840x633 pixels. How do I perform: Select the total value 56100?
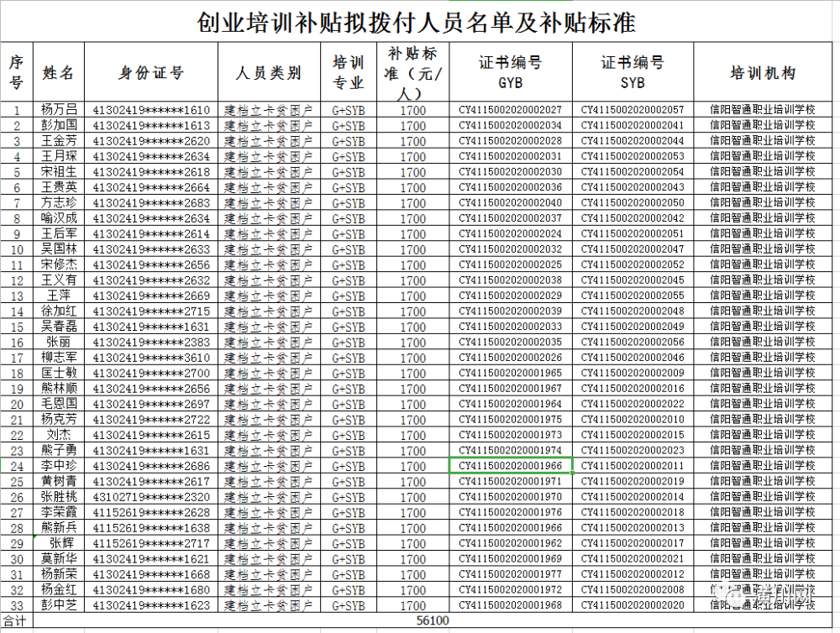point(433,620)
